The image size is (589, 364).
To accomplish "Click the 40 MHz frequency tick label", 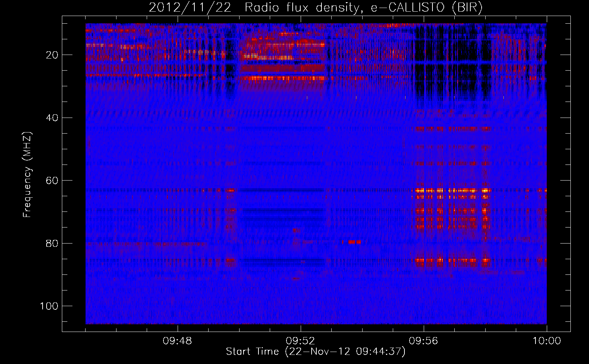I will (52, 118).
